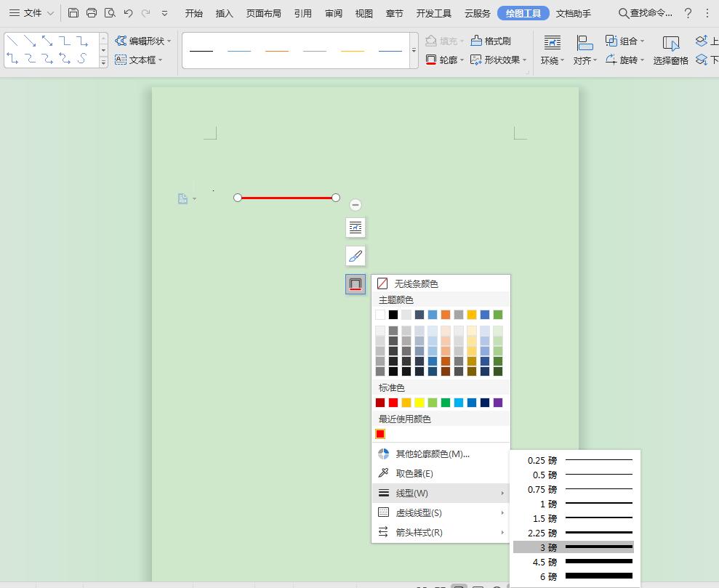Choose the yellow standard color swatch
The width and height of the screenshot is (719, 588).
[x=419, y=403]
